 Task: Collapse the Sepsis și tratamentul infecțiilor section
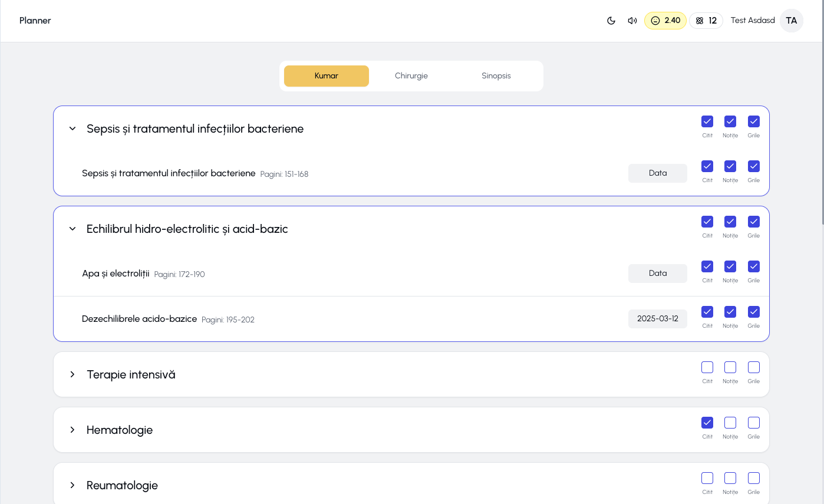click(x=72, y=129)
